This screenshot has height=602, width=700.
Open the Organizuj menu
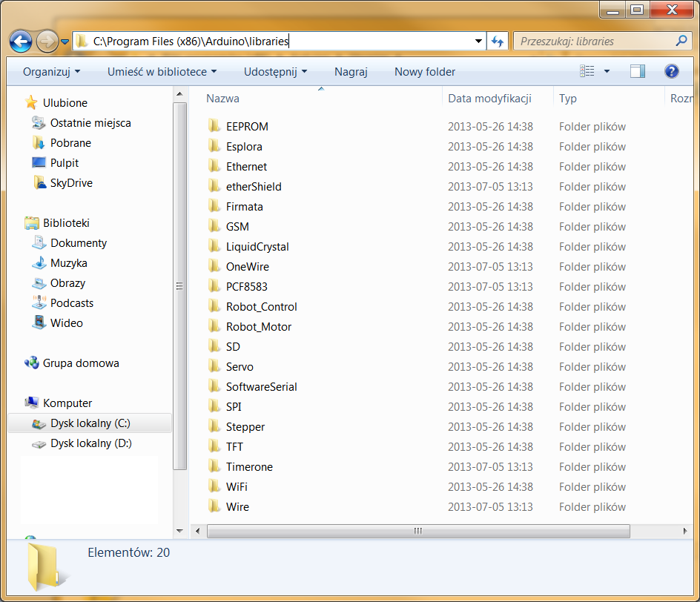(51, 72)
